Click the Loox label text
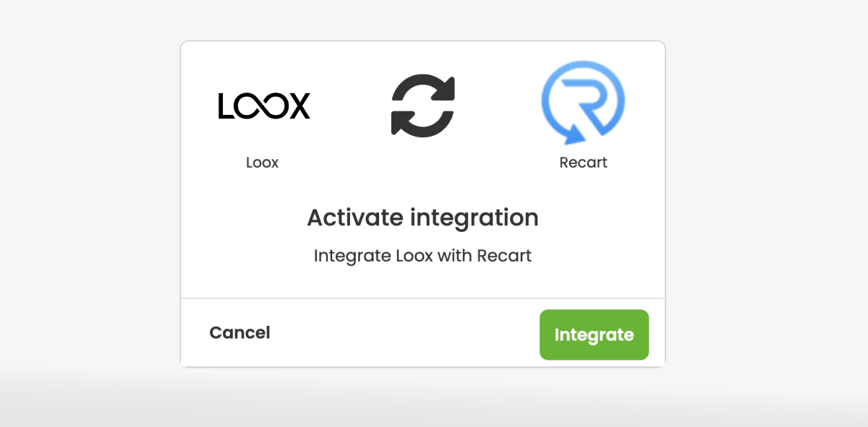The image size is (868, 427). click(x=262, y=163)
